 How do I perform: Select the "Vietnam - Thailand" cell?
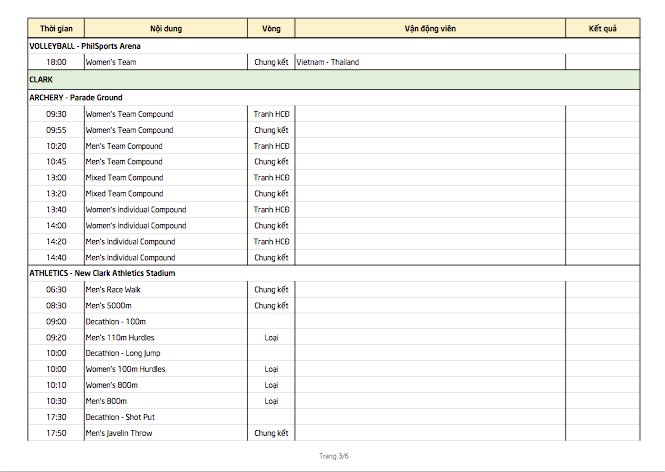point(328,62)
